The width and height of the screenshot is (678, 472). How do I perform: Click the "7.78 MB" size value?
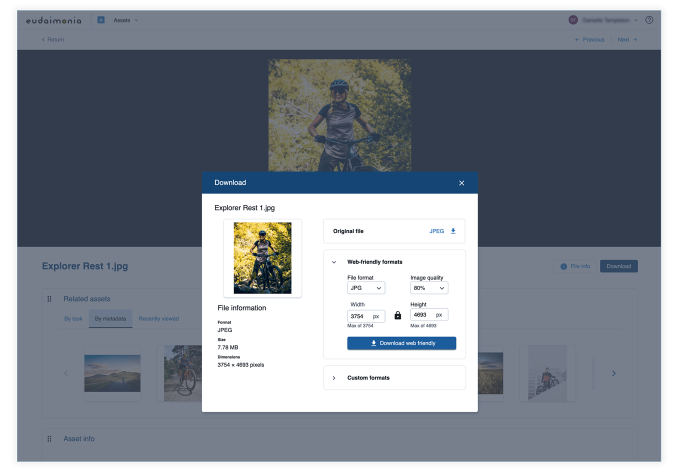228,348
